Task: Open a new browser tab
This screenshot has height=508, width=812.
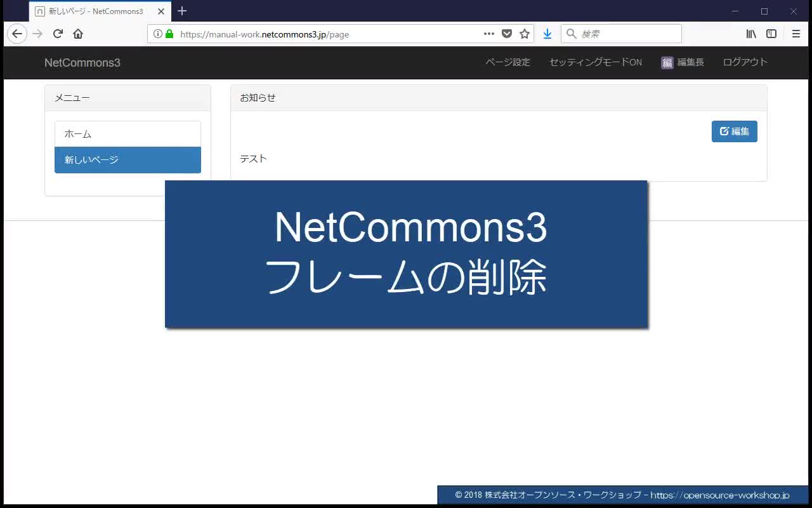Action: pos(182,11)
